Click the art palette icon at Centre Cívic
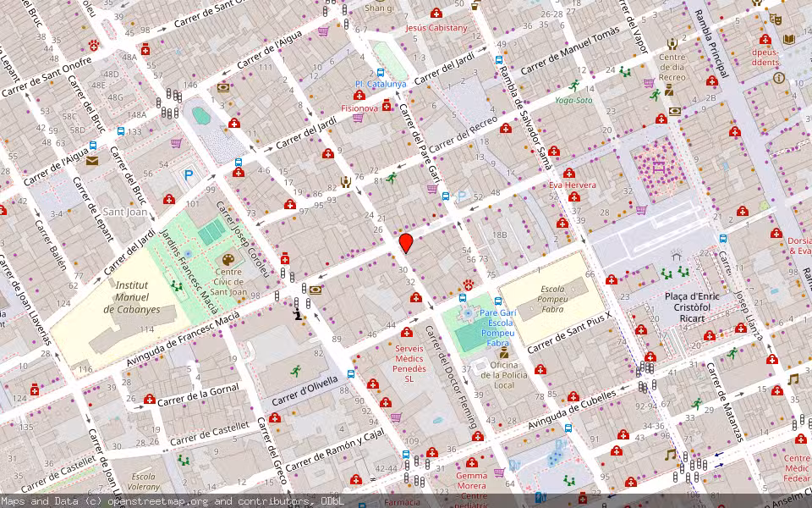This screenshot has width=812, height=508. point(228,259)
